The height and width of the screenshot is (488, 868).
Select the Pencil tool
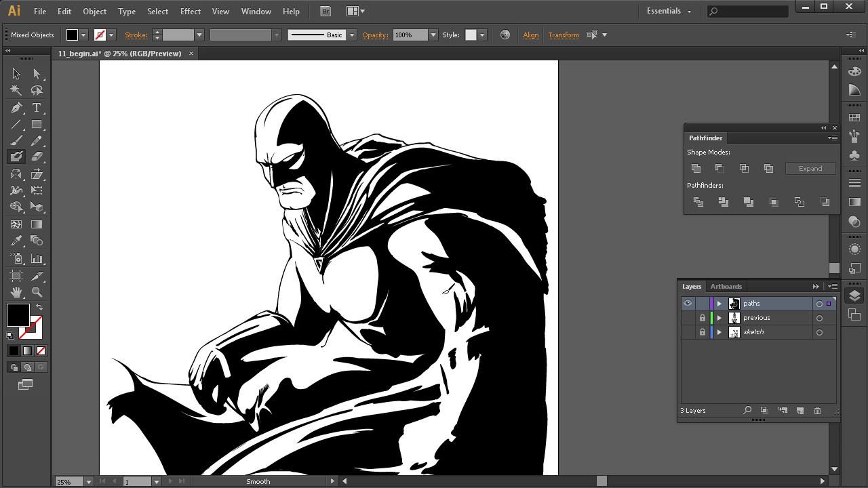coord(37,140)
